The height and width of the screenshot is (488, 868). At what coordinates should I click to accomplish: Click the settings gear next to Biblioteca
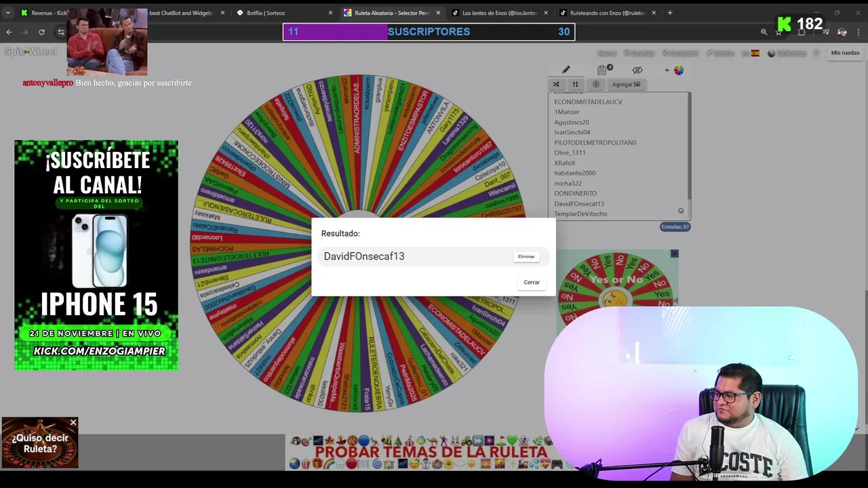[816, 53]
